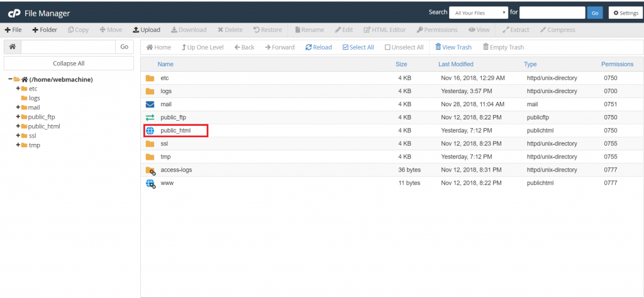
Task: Click the mail envelope icon in the file list
Action: 150,104
